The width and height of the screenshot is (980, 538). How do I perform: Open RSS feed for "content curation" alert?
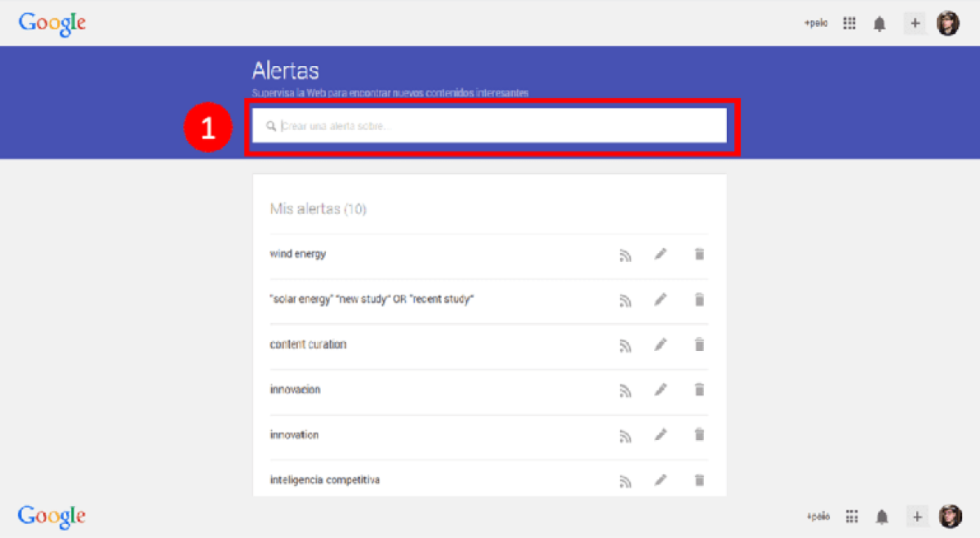pos(626,345)
